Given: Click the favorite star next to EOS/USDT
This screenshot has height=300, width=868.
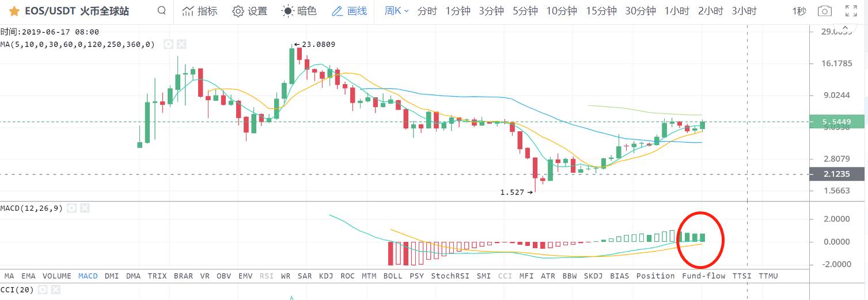Looking at the screenshot, I should click(x=14, y=11).
